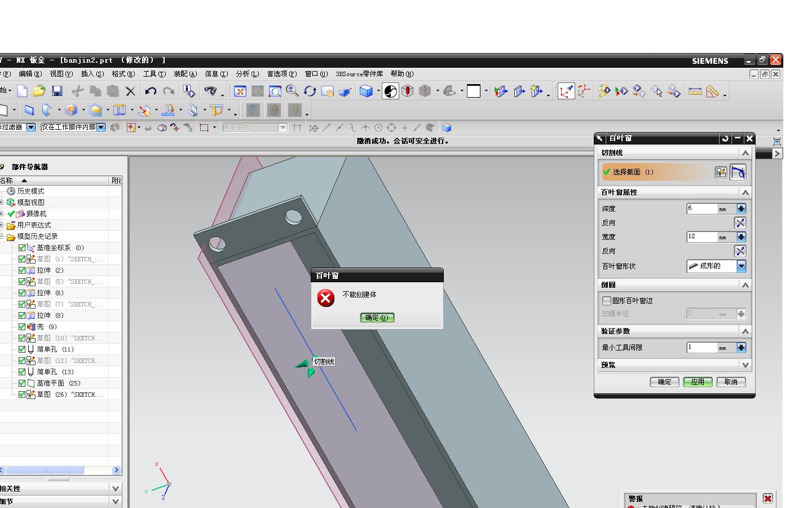Open the 深度 value options arrow
This screenshot has height=508, width=812.
click(x=742, y=209)
